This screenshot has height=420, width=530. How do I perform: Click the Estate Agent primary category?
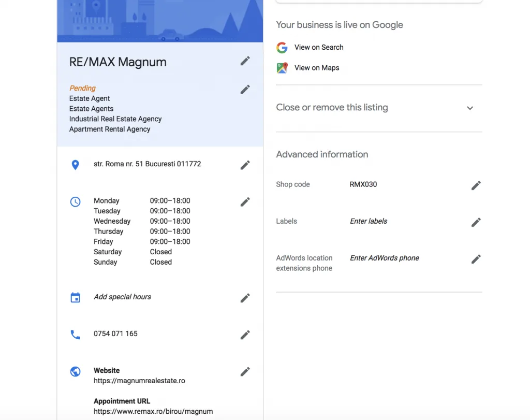coord(90,98)
